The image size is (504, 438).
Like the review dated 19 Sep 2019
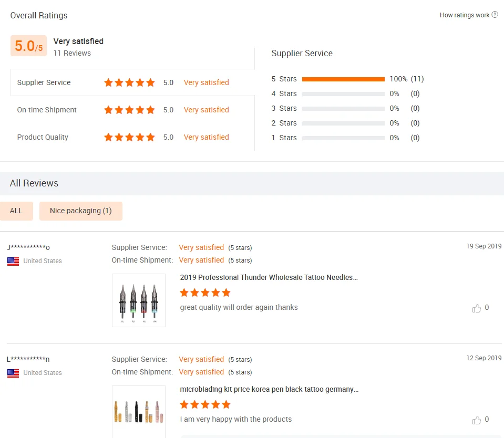[477, 308]
